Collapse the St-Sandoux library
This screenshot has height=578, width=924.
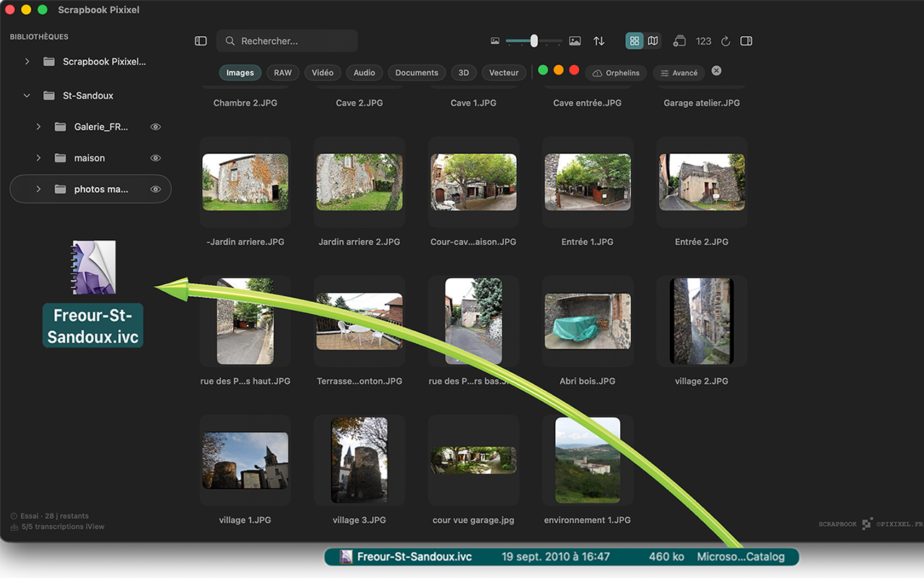(27, 95)
